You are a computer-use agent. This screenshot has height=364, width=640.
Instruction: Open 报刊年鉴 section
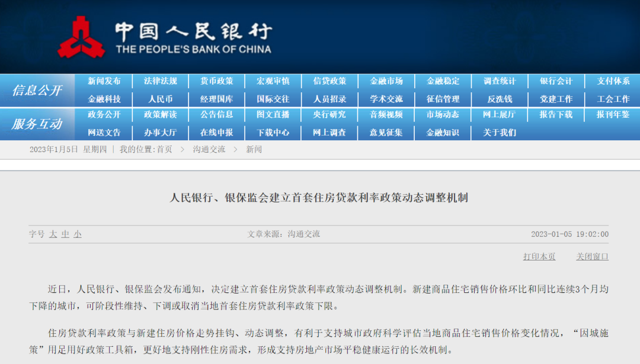(613, 115)
